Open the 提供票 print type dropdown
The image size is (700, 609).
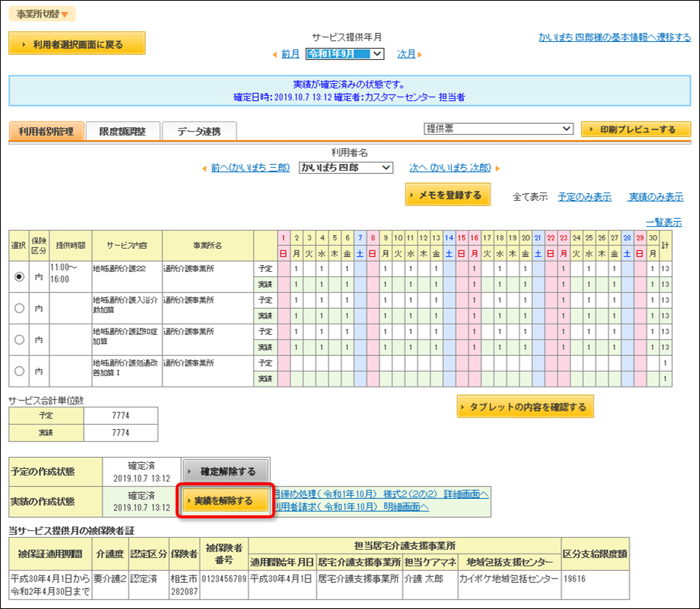click(498, 129)
